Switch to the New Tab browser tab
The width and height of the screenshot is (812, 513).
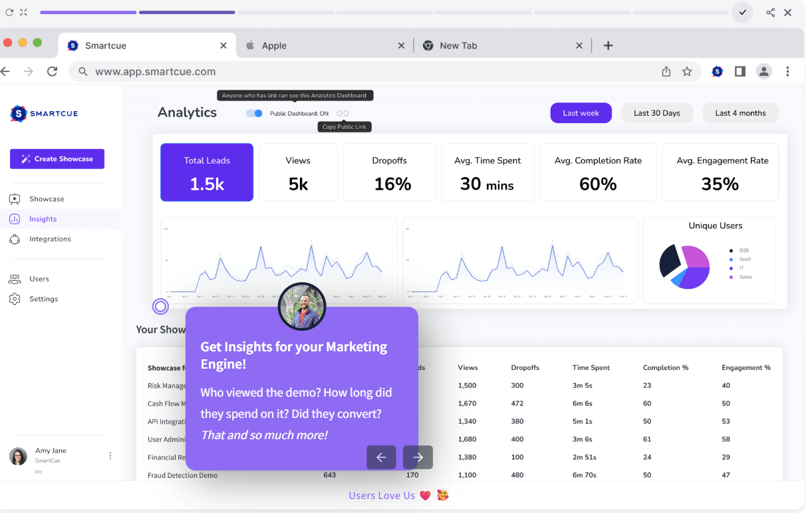click(459, 45)
